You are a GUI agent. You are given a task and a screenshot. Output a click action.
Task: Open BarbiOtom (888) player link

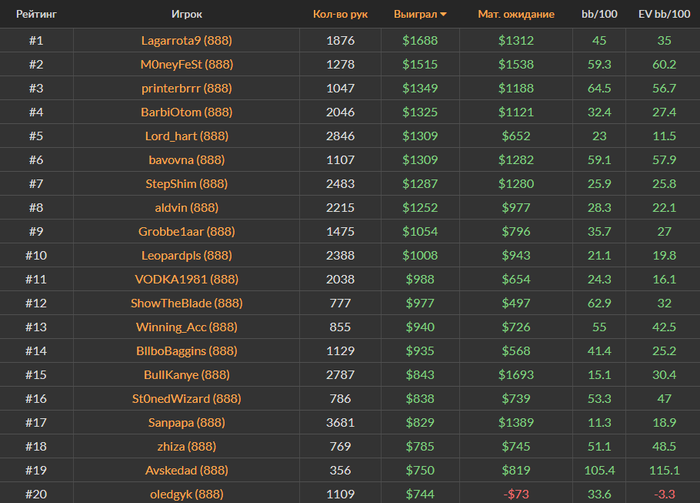[187, 112]
